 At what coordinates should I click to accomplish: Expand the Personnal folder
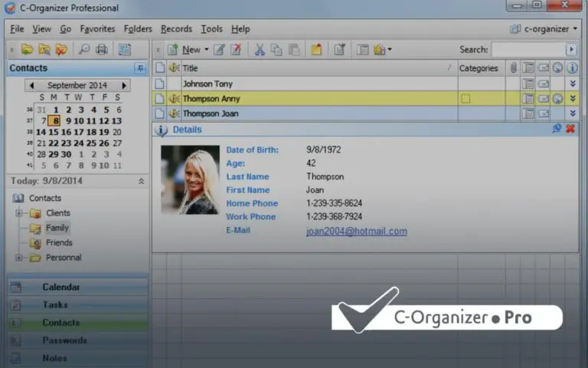pyautogui.click(x=18, y=258)
